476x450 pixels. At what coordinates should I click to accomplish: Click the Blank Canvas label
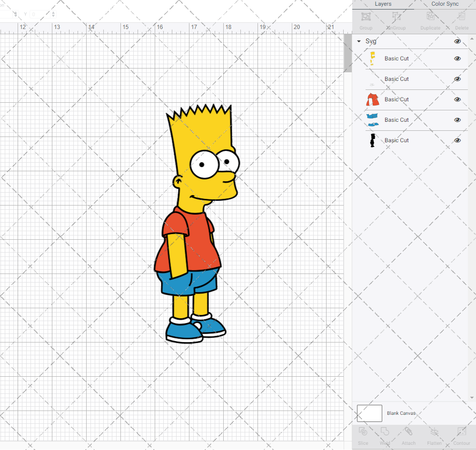pyautogui.click(x=401, y=413)
